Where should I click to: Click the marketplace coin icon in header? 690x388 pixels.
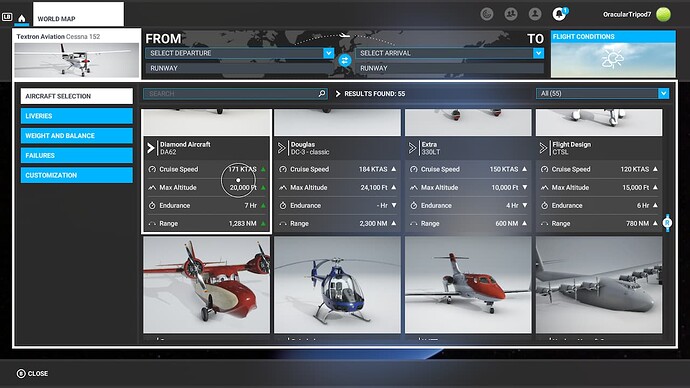487,14
